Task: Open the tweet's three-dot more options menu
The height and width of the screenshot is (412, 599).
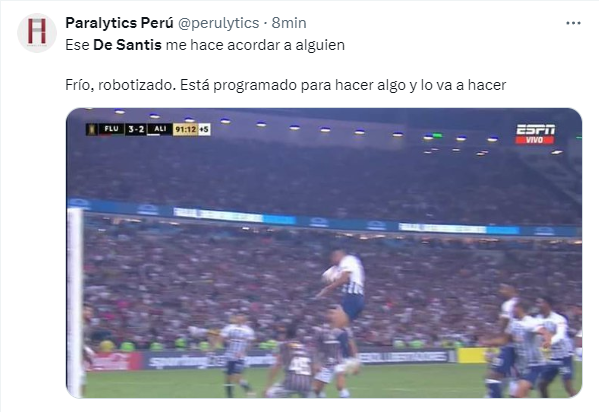Action: coord(573,23)
